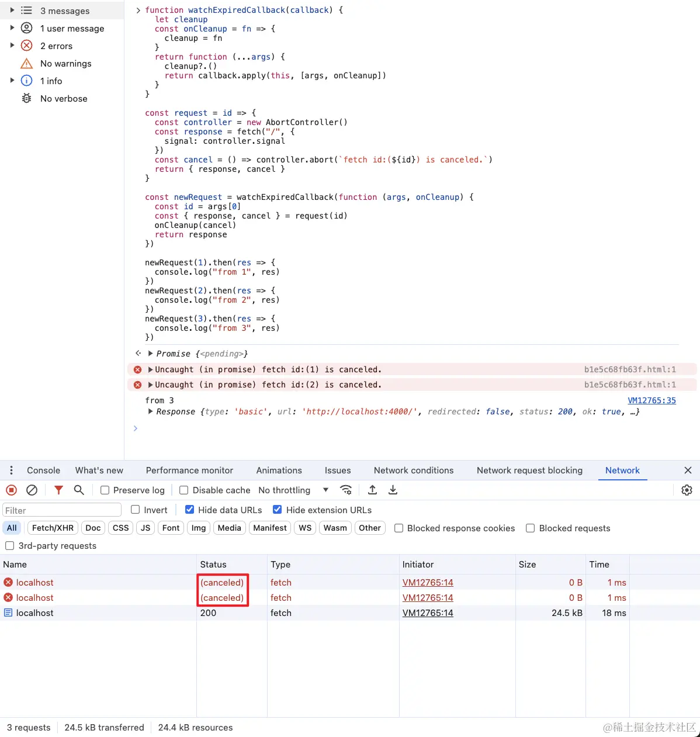The image size is (700, 737).
Task: Stop recording network log
Action: (x=11, y=490)
